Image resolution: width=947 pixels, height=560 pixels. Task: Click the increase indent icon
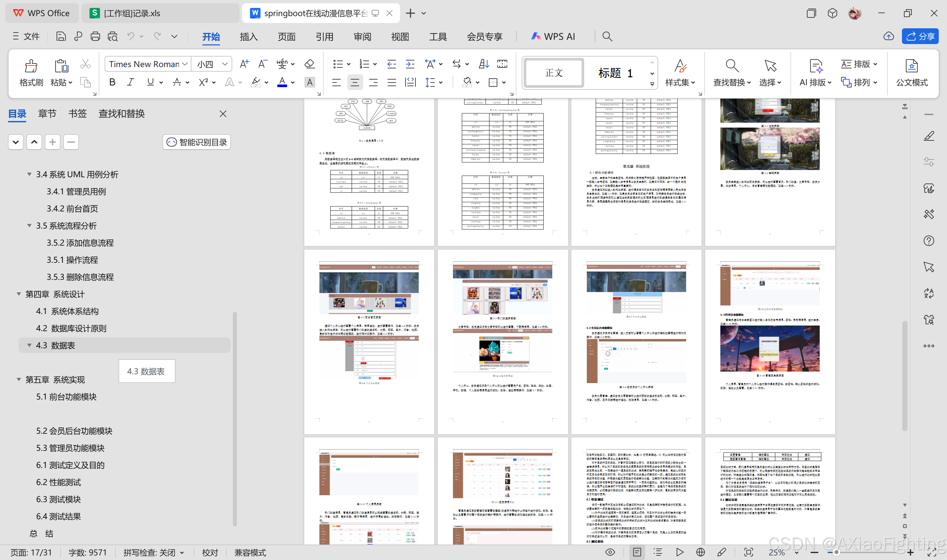pos(410,64)
